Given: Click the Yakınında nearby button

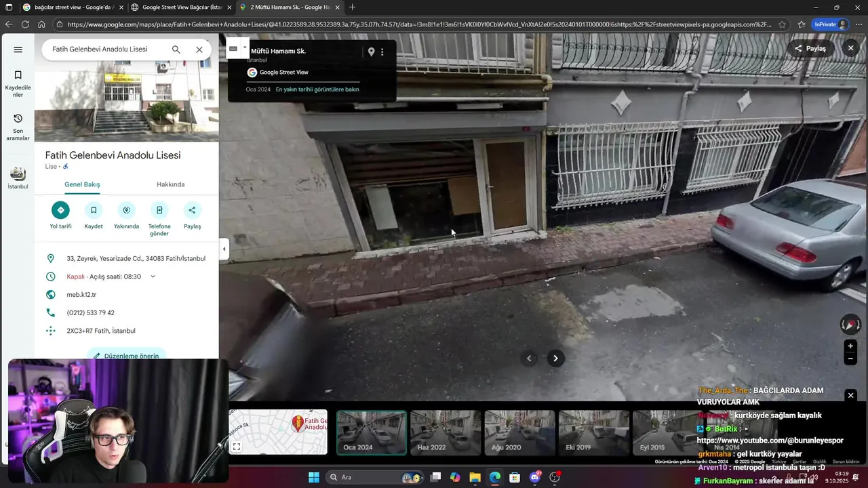Looking at the screenshot, I should pos(126,216).
